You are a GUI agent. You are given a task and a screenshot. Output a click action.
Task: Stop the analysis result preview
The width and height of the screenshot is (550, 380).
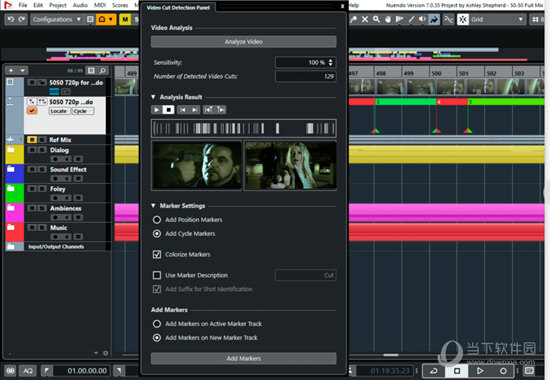click(x=168, y=110)
